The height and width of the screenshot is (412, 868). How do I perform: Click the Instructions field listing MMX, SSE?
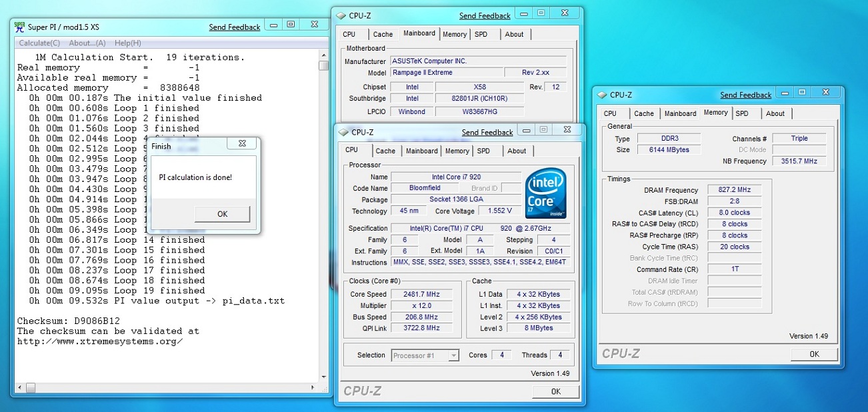(x=480, y=262)
